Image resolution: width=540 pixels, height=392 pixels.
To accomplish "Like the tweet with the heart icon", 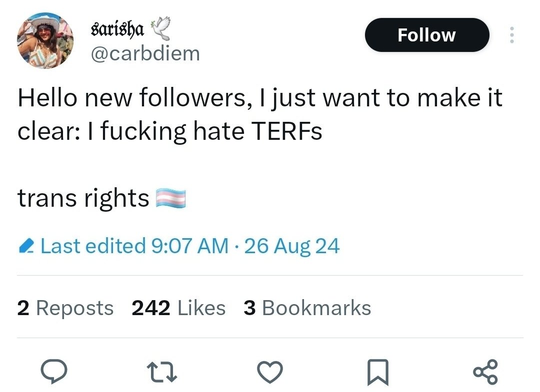I will coord(270,372).
